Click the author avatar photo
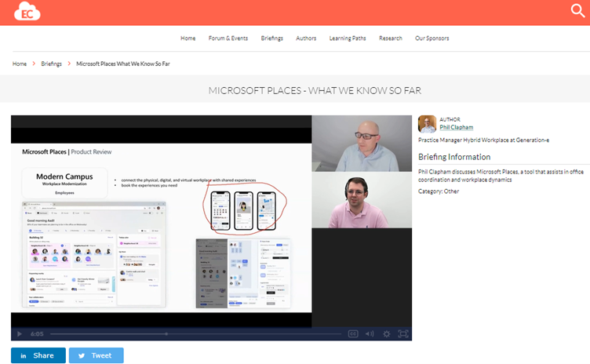 [427, 124]
